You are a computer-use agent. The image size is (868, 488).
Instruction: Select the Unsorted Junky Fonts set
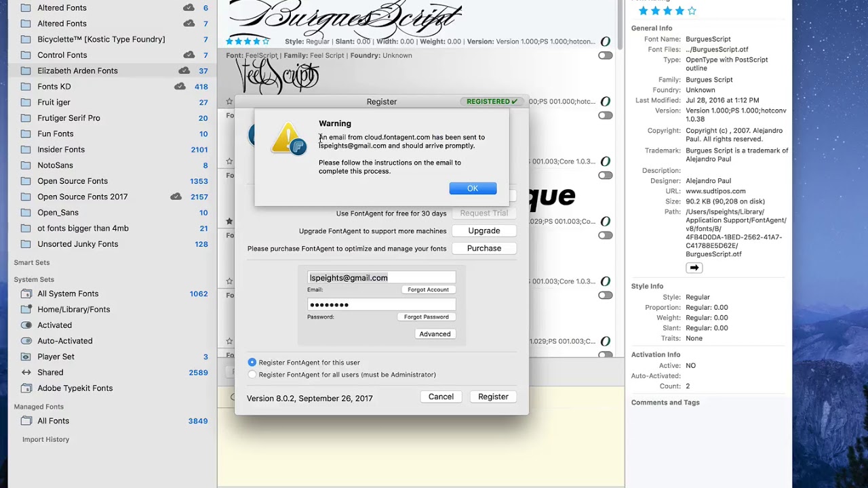[78, 244]
